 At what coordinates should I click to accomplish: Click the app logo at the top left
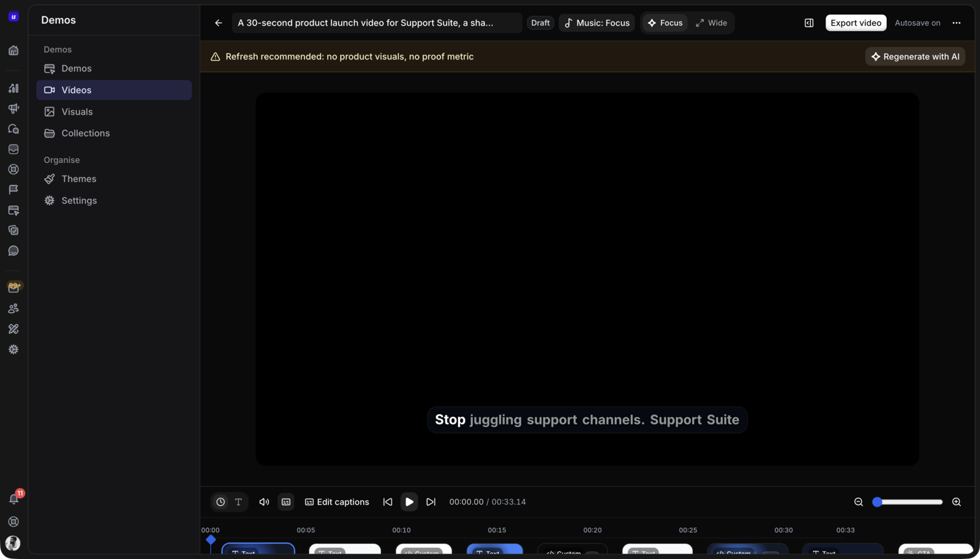pos(13,17)
